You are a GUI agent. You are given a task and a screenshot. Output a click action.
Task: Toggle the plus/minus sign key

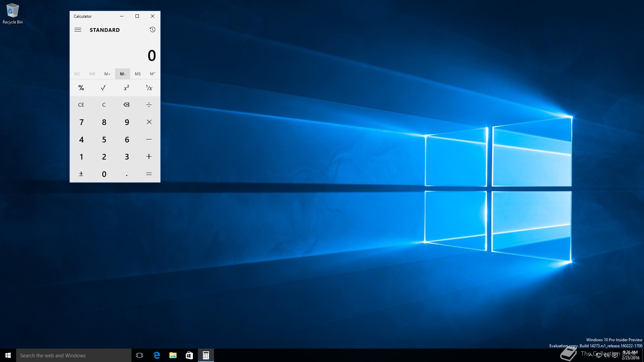[x=81, y=174]
